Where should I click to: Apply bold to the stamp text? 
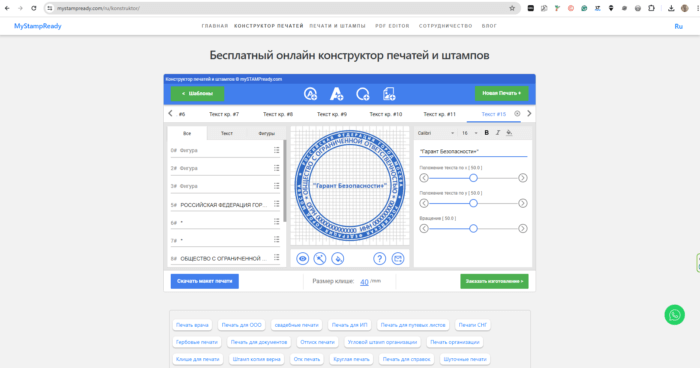487,133
